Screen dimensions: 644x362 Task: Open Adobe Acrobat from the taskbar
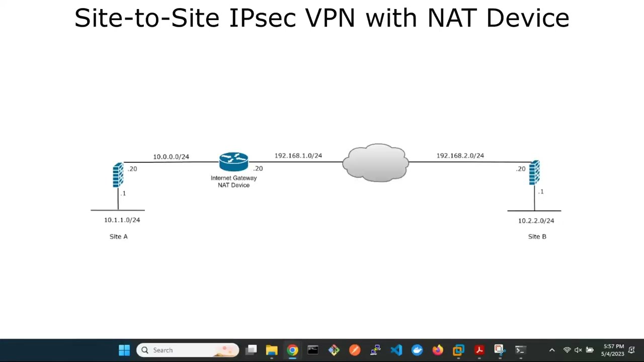tap(479, 350)
